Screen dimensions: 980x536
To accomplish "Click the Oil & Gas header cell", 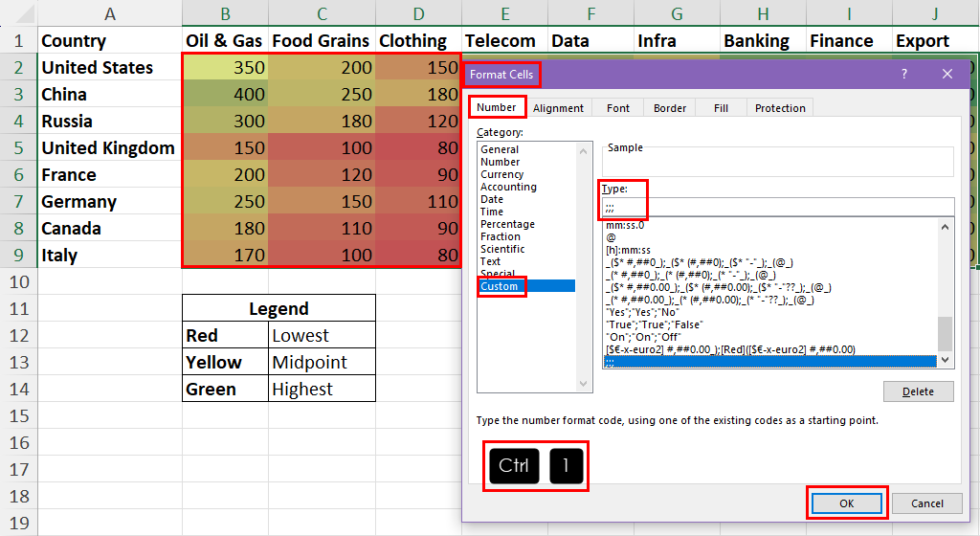I will pos(225,41).
